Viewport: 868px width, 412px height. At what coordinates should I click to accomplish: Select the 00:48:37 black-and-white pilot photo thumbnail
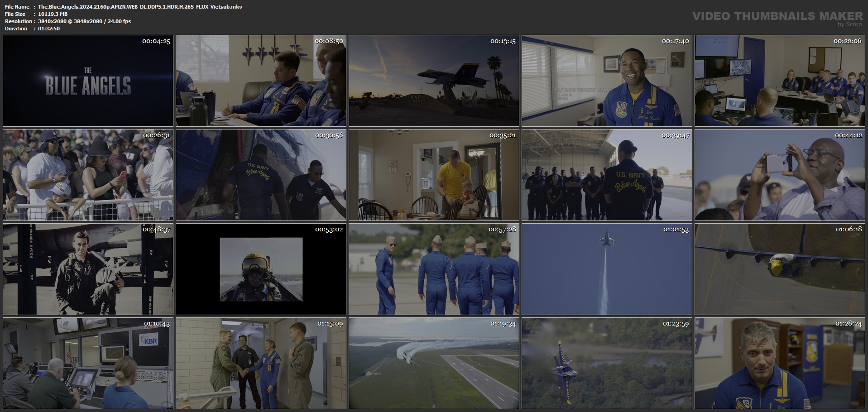(88, 269)
